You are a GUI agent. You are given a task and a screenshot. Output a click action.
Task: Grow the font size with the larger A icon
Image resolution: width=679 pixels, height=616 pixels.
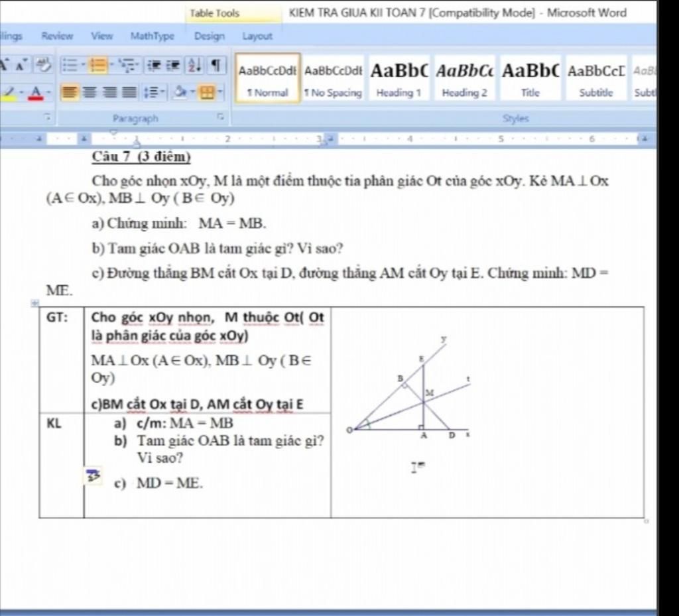point(5,65)
